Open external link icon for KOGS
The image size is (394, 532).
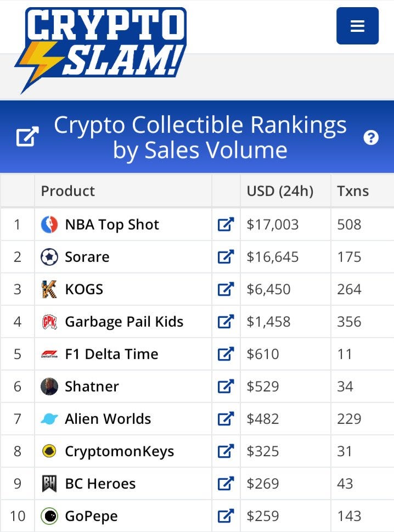(226, 289)
